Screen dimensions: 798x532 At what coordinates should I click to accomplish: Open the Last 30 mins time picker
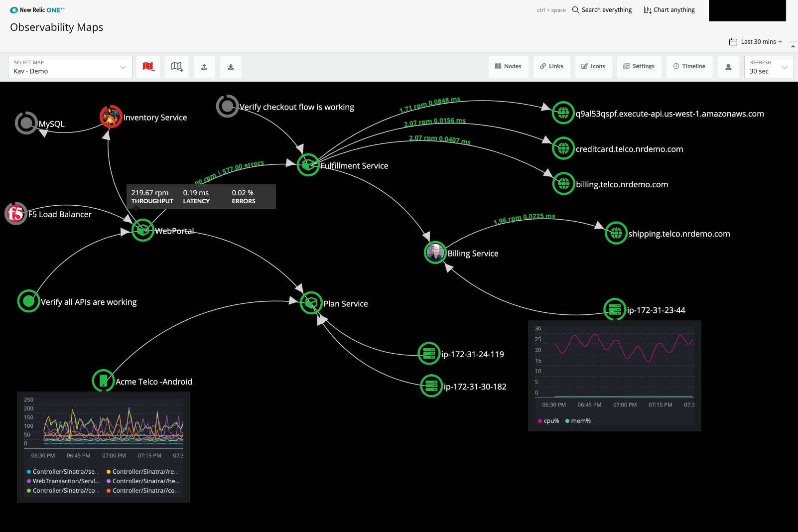pyautogui.click(x=756, y=42)
